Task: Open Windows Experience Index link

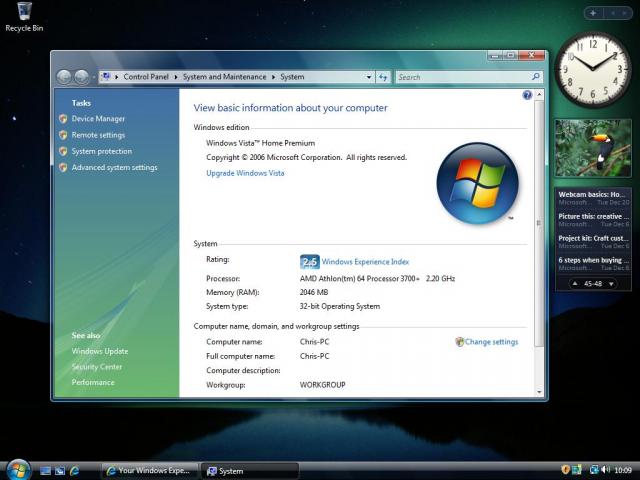Action: (x=365, y=262)
